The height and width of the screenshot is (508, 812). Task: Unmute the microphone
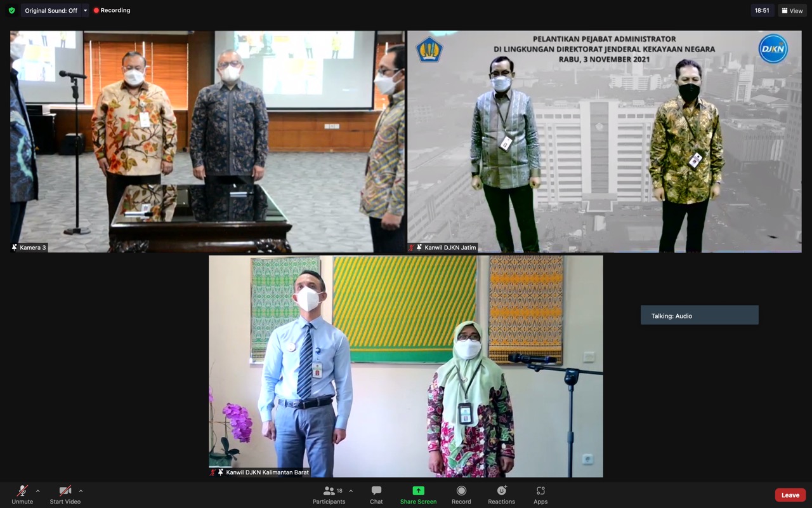point(22,495)
